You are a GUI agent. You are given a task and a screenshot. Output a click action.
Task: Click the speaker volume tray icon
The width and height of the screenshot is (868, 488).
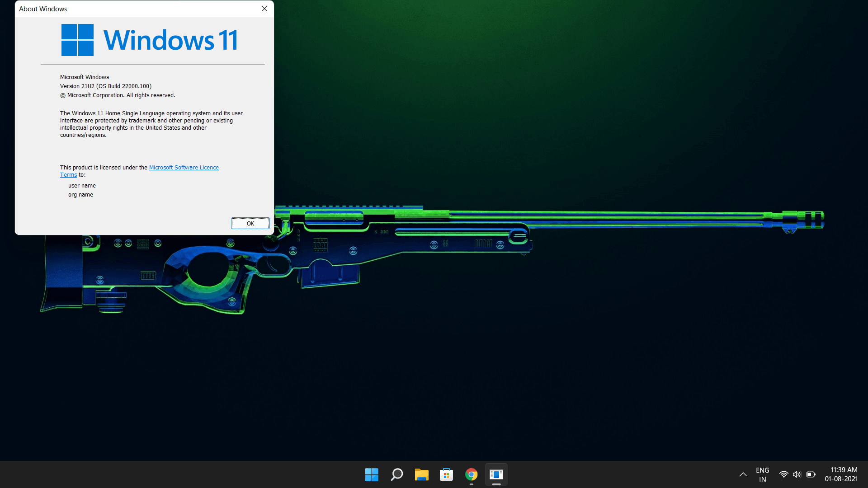[x=797, y=474]
